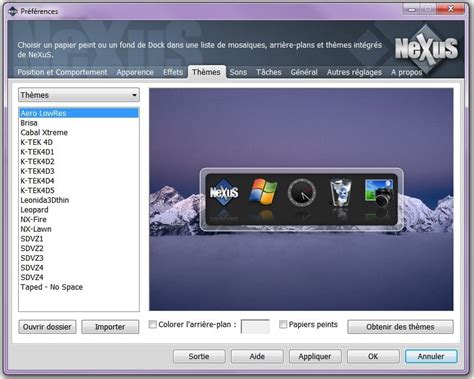Click the recycle bin icon in the dock preview

coord(340,192)
